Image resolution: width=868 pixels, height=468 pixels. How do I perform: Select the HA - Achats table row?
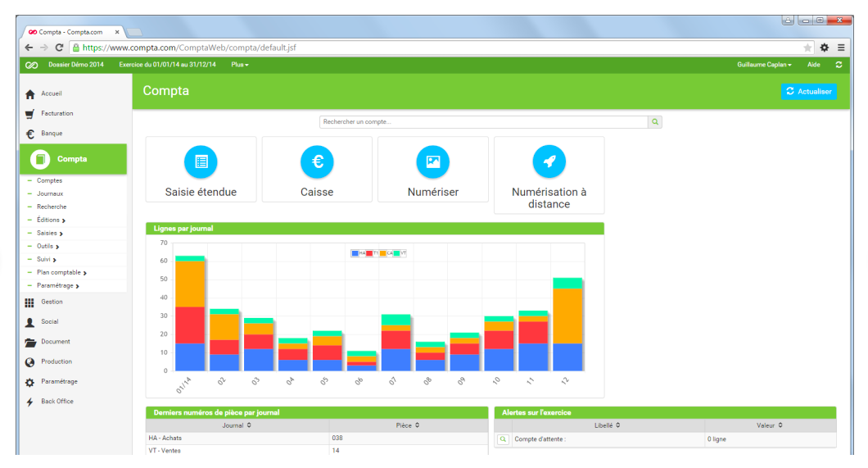pyautogui.click(x=317, y=438)
